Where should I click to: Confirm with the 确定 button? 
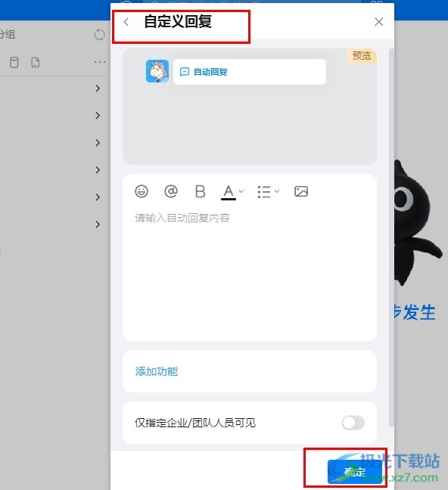click(x=355, y=472)
